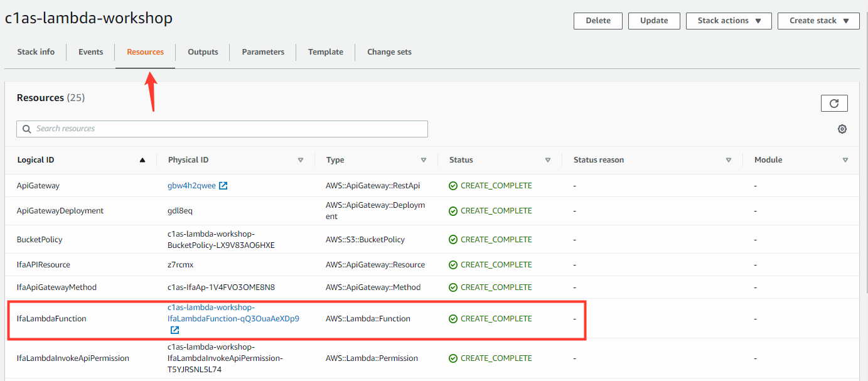The width and height of the screenshot is (868, 381).
Task: Click the Resources (25) heading
Action: [x=51, y=98]
